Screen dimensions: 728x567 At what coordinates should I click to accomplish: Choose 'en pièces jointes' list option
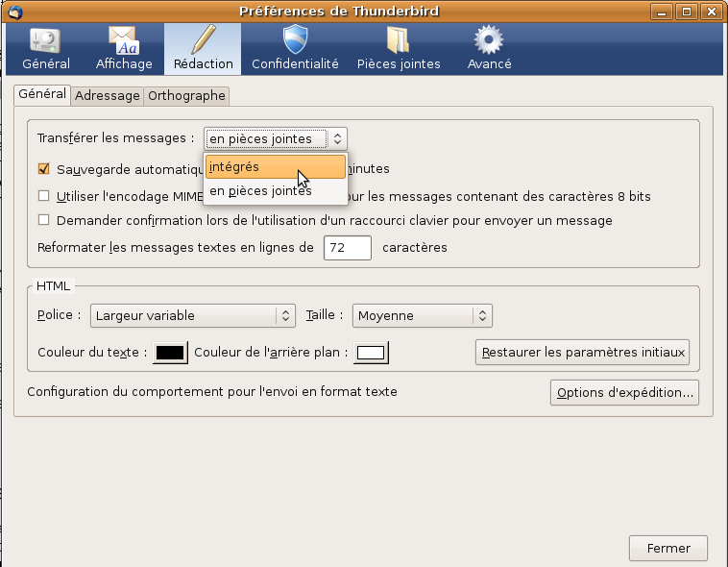pyautogui.click(x=276, y=191)
